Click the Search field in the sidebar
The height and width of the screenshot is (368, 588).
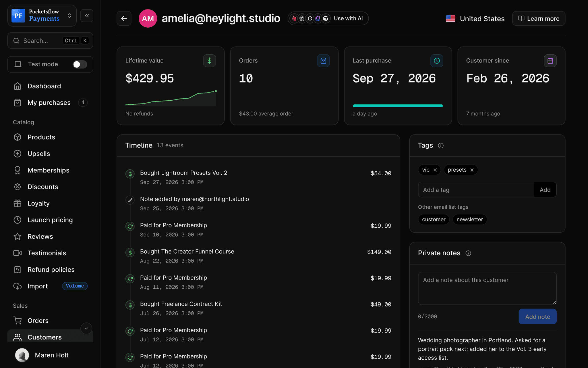[x=50, y=41]
